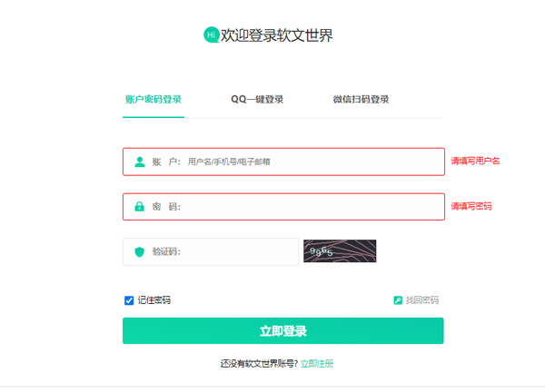
Task: Open the QQ一键登录 tab
Action: point(257,99)
